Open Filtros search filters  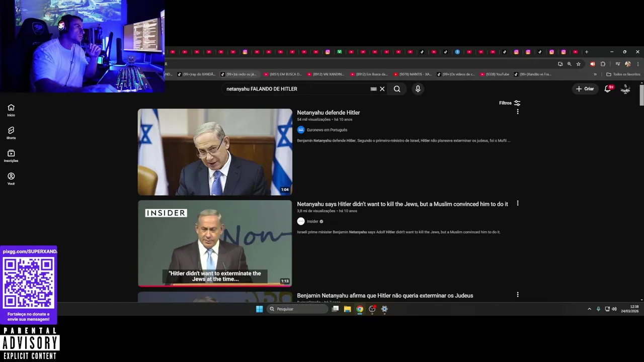click(510, 103)
